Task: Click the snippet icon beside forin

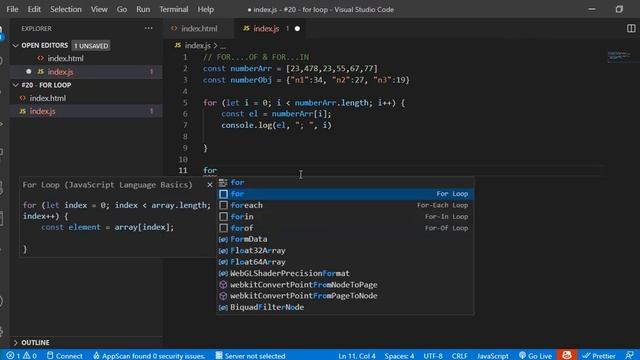Action: (223, 217)
